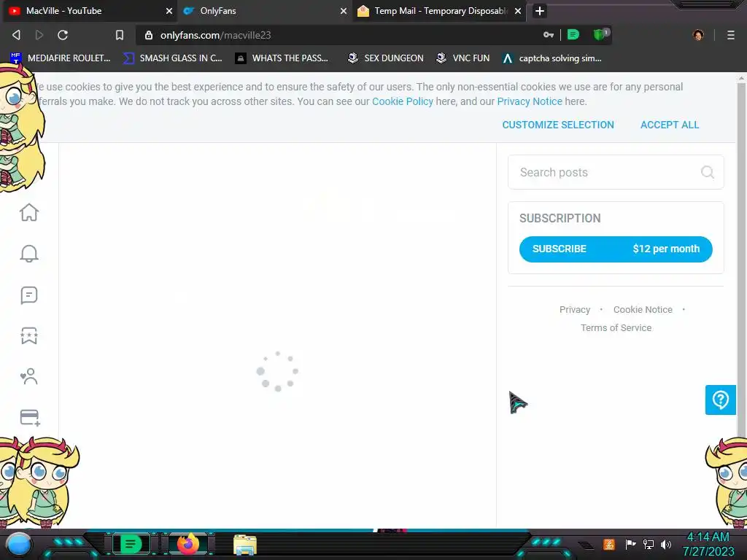The height and width of the screenshot is (560, 747).
Task: Open the Action Center flag tray icon
Action: click(x=631, y=544)
